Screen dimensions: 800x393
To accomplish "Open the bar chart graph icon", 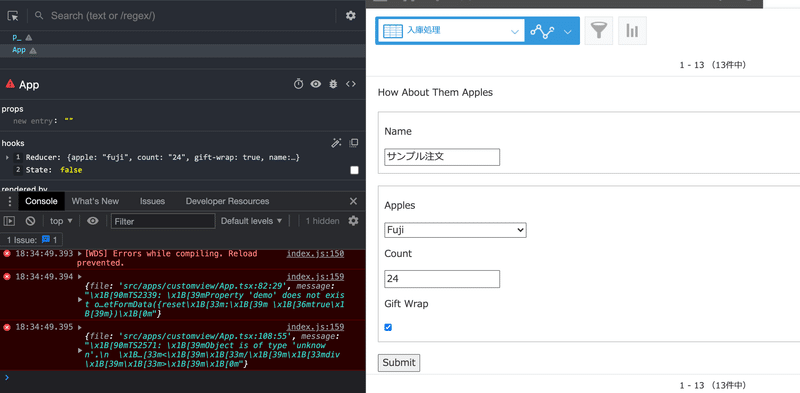I will (632, 31).
